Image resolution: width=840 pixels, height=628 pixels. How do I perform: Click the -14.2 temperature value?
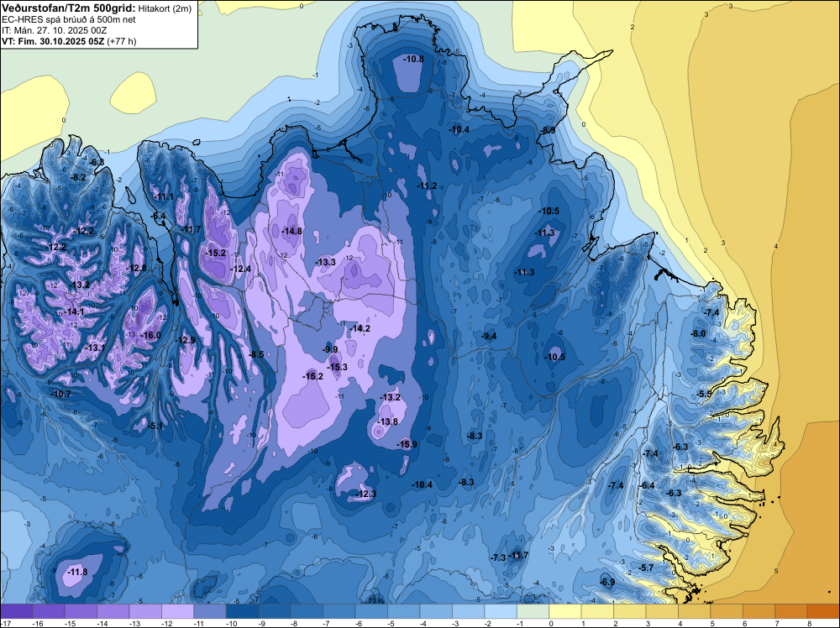[x=360, y=328]
